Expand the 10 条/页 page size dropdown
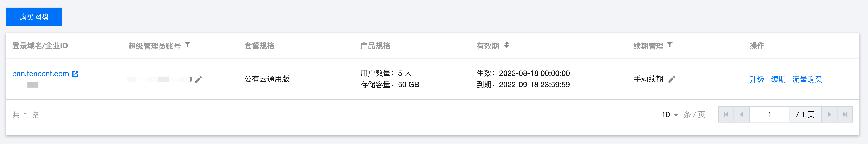The image size is (868, 144). 670,115
